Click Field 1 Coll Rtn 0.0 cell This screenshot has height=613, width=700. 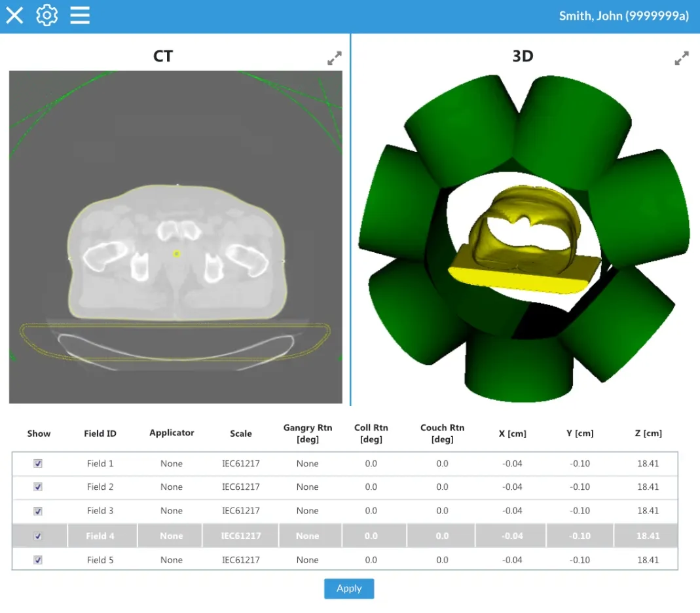371,464
